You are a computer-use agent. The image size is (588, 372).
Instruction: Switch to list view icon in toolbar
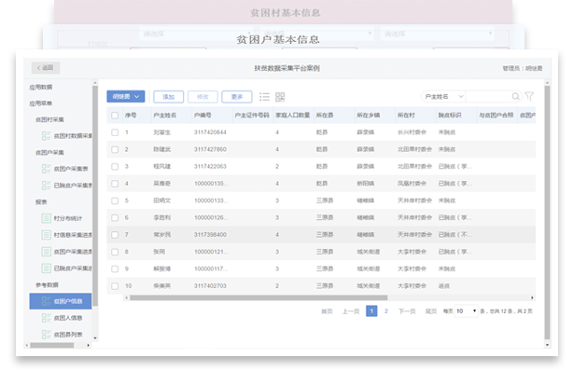(x=264, y=97)
